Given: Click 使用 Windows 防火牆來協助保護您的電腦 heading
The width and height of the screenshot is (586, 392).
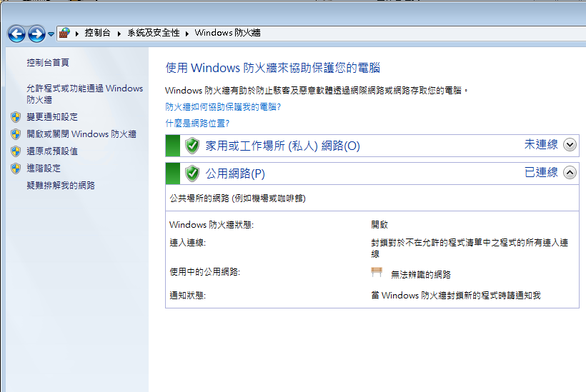Looking at the screenshot, I should pyautogui.click(x=273, y=68).
